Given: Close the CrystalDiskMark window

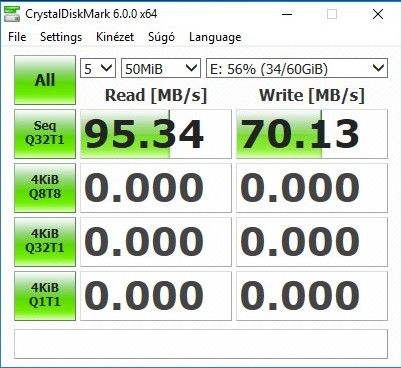Looking at the screenshot, I should coord(378,14).
